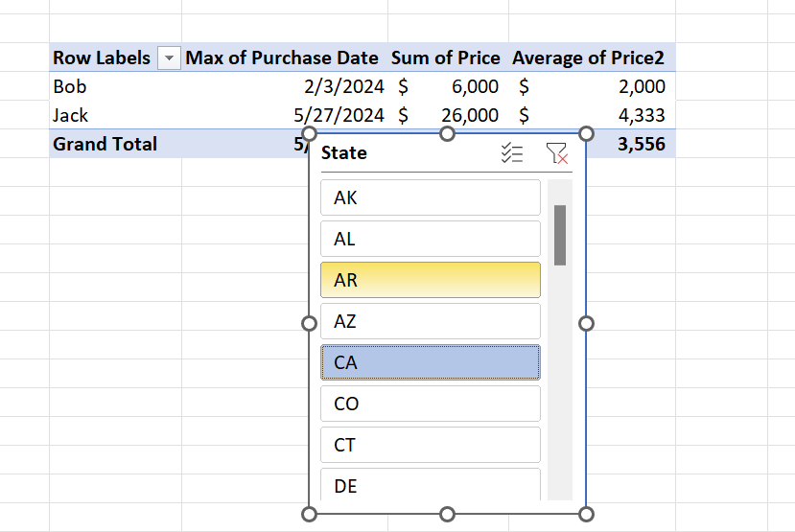The image size is (795, 532).
Task: Click the Sum of Price column header
Action: 446,58
